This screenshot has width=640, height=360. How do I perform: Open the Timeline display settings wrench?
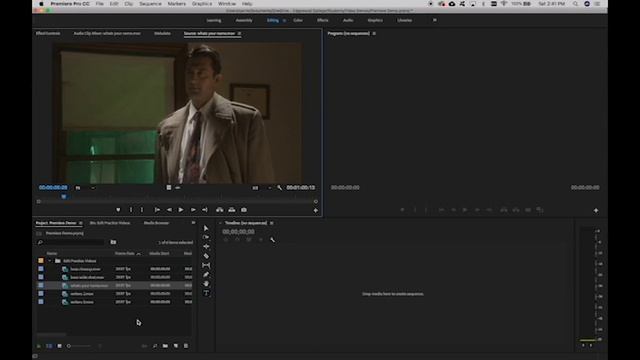click(x=272, y=240)
